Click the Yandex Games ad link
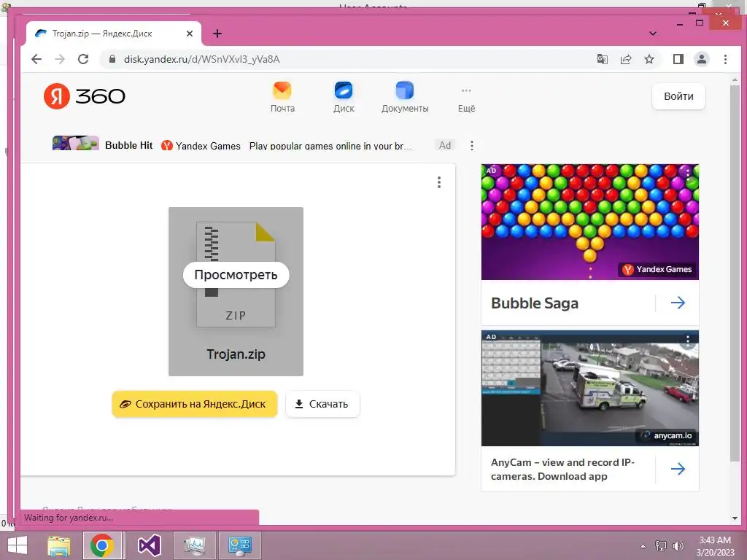The image size is (747, 560). 201,146
